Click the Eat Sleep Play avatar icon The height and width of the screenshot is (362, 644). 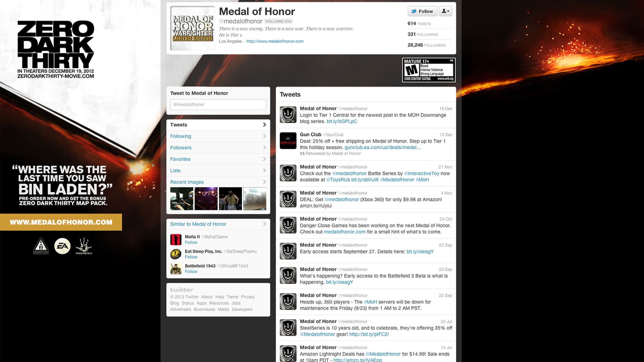pyautogui.click(x=176, y=254)
